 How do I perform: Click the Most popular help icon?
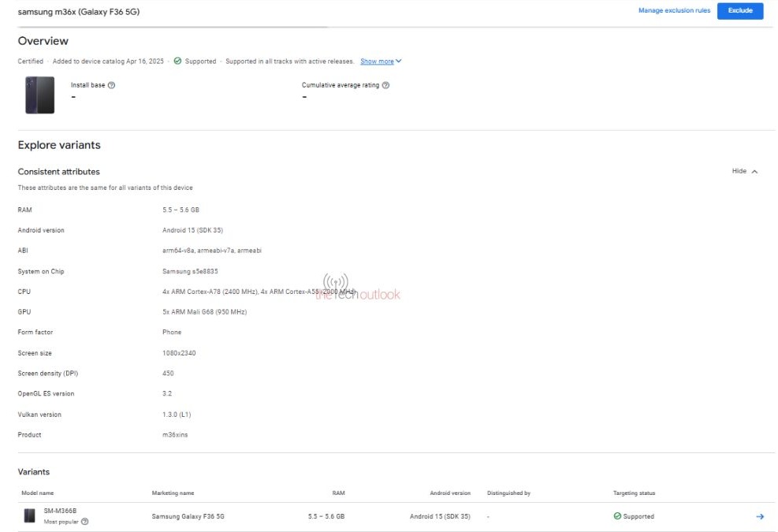click(x=85, y=522)
